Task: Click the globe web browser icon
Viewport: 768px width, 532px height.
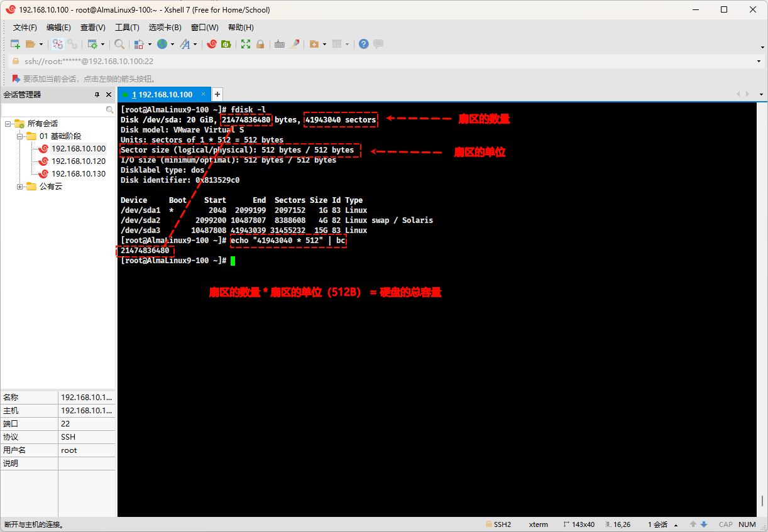Action: coord(162,44)
